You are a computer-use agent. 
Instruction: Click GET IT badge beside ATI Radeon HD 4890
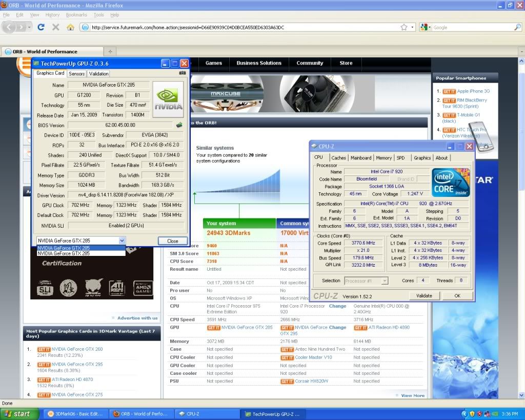pyautogui.click(x=360, y=328)
